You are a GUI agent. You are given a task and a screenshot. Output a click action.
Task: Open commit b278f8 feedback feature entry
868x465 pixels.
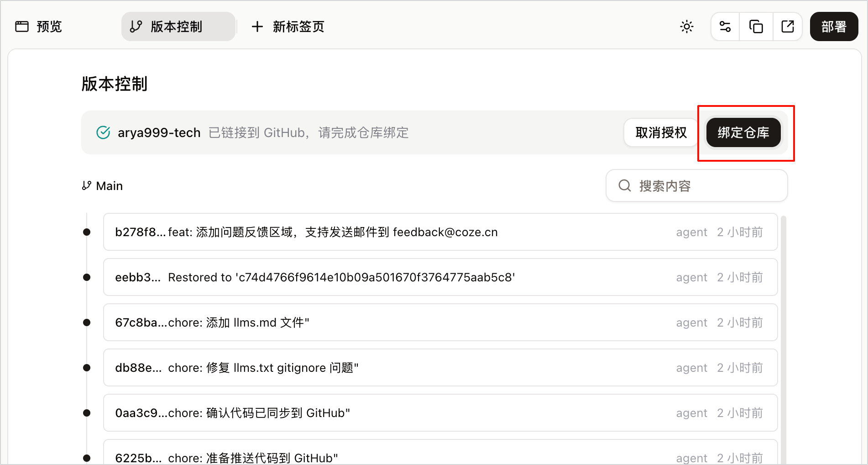440,232
